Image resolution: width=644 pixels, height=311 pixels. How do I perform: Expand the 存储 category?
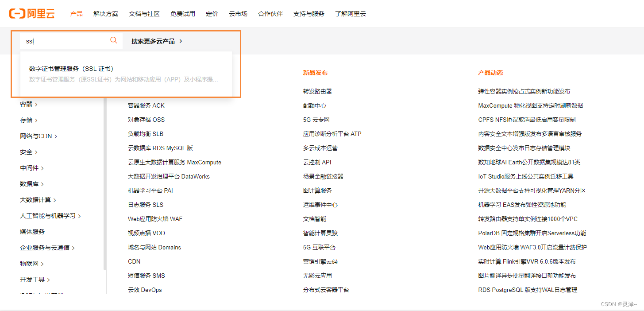pos(29,120)
